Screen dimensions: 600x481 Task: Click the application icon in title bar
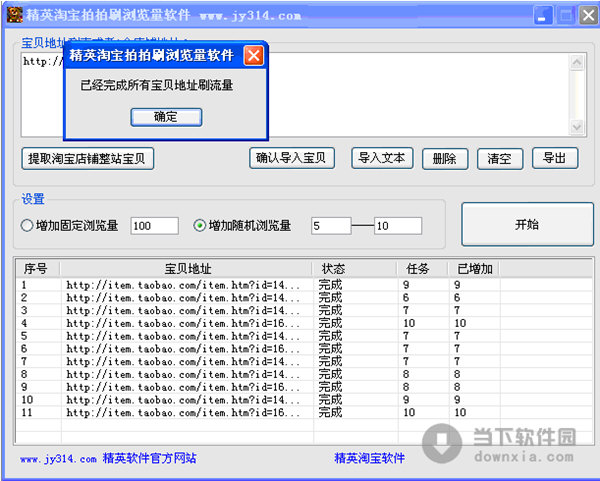[x=15, y=15]
